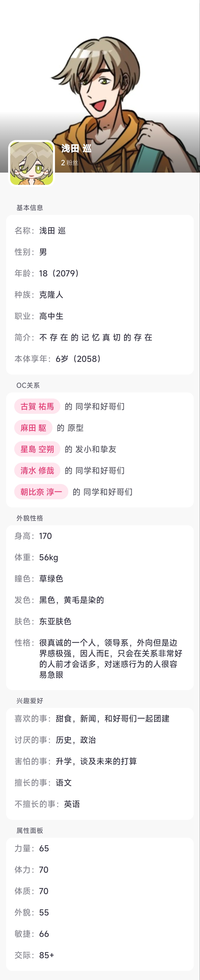Open related OC tag 麻田 駆
Viewport: 200px width, 980px height.
(33, 428)
